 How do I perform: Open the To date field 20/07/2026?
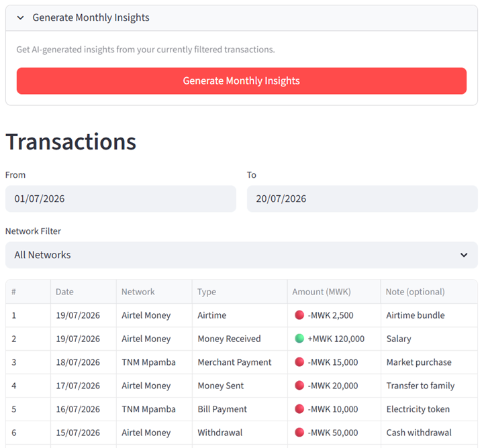point(362,199)
